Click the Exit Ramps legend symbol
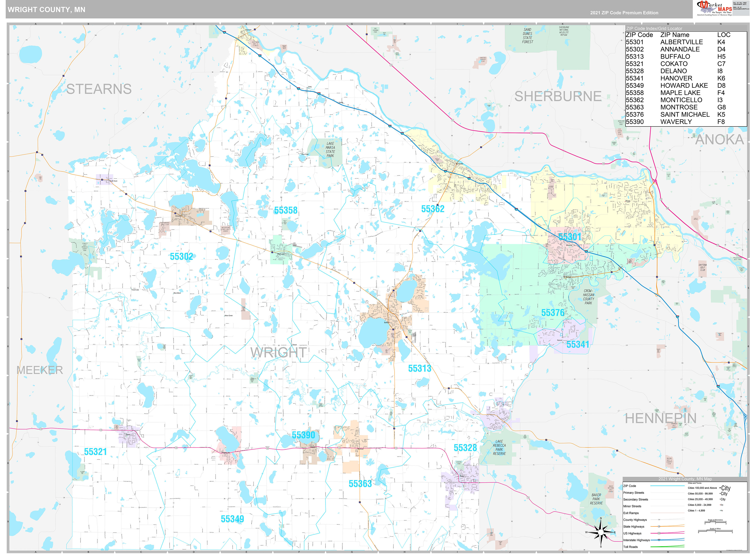This screenshot has height=554, width=756. click(668, 513)
